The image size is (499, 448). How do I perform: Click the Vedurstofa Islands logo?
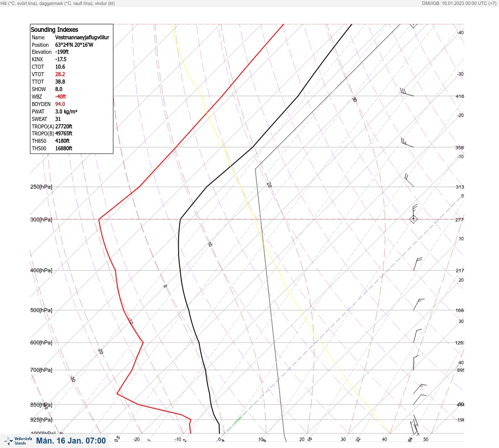[18, 441]
